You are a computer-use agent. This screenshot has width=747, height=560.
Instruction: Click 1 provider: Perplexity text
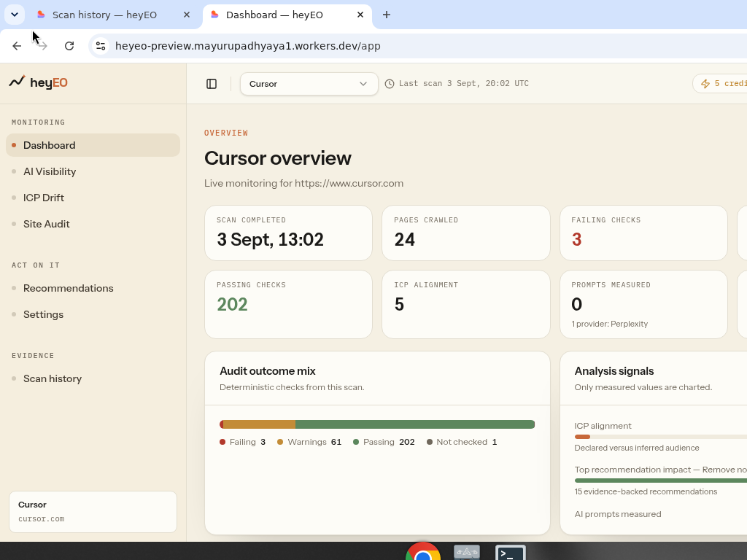click(x=609, y=324)
